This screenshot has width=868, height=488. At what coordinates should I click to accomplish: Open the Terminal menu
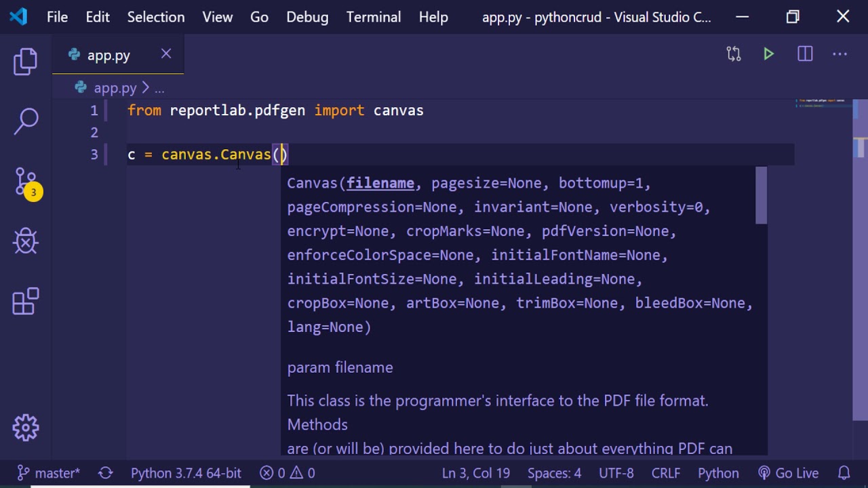click(373, 17)
